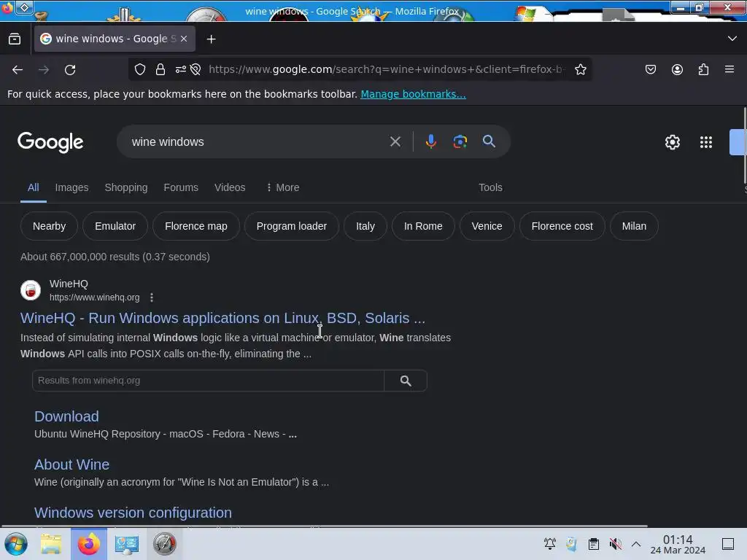
Task: Close the wine windows Google tab
Action: pyautogui.click(x=184, y=39)
